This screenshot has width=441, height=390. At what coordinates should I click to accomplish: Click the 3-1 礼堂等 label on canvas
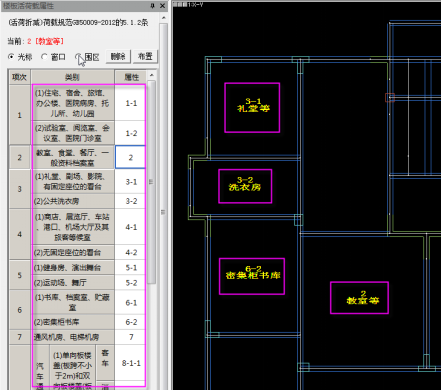253,105
